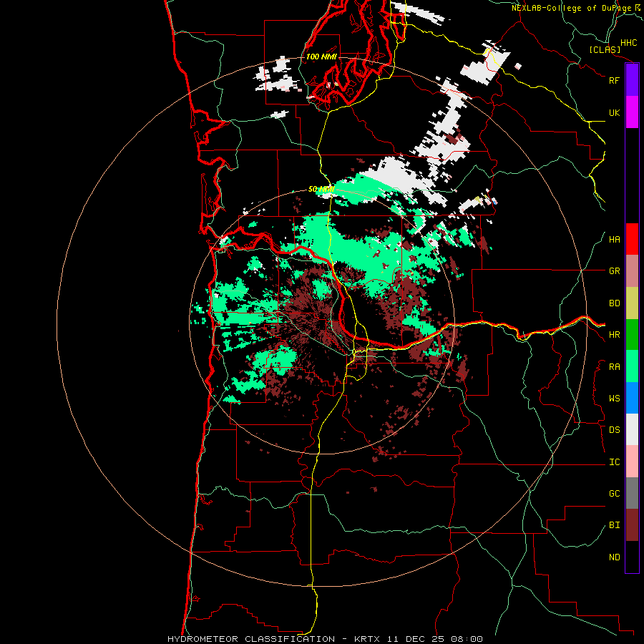Select the GR salmon legend swatch
This screenshot has width=644, height=644.
coord(632,270)
